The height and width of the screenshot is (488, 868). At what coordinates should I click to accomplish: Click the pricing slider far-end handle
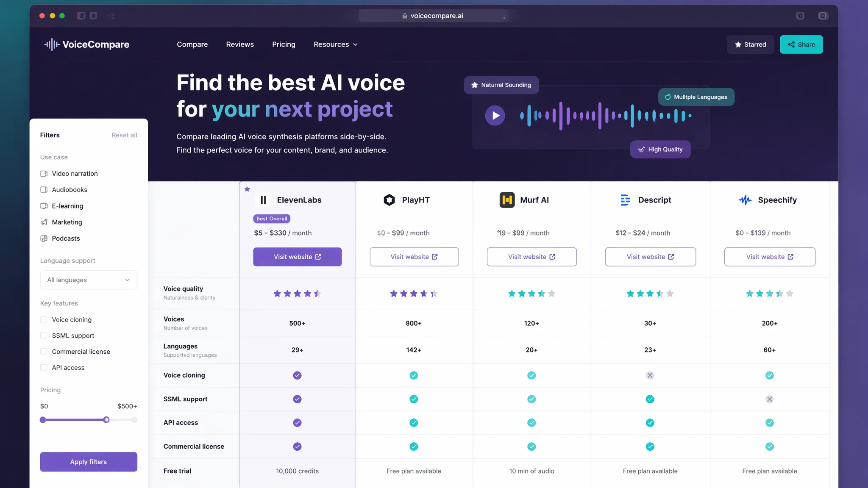(x=134, y=420)
